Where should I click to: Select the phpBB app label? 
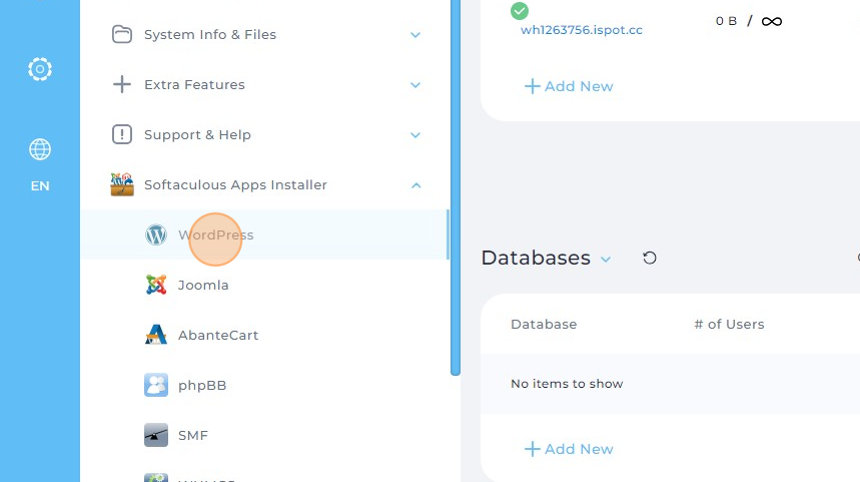[202, 385]
